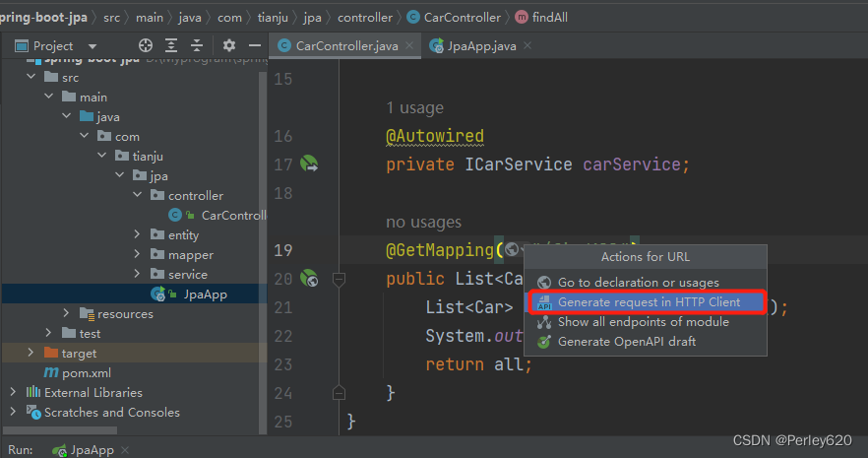
Task: Click the carService field name
Action: 631,164
